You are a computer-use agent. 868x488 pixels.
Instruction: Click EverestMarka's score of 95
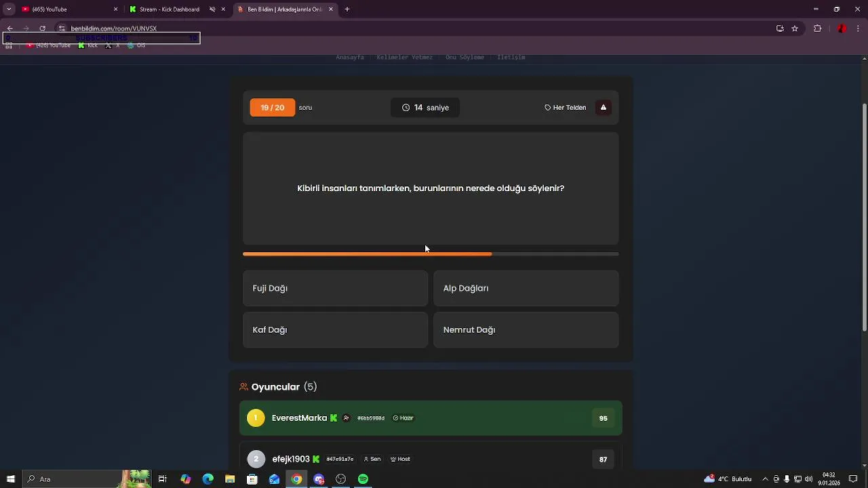603,418
